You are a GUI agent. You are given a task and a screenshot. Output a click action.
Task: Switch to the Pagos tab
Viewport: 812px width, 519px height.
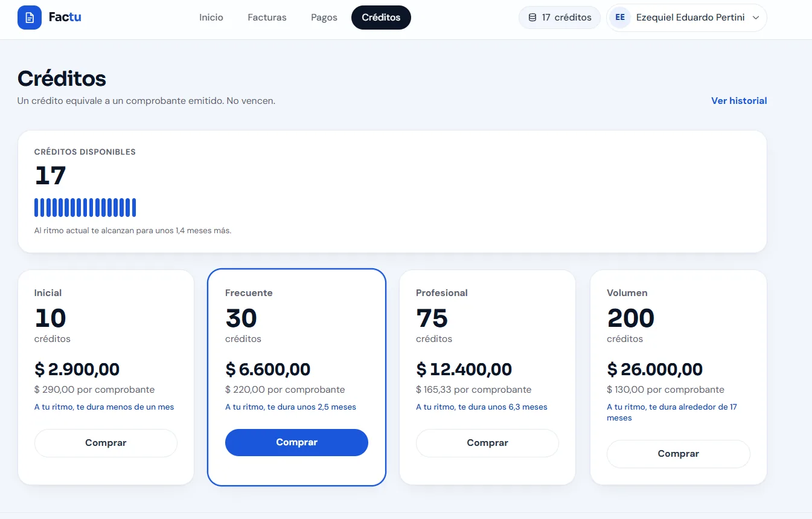(x=324, y=18)
